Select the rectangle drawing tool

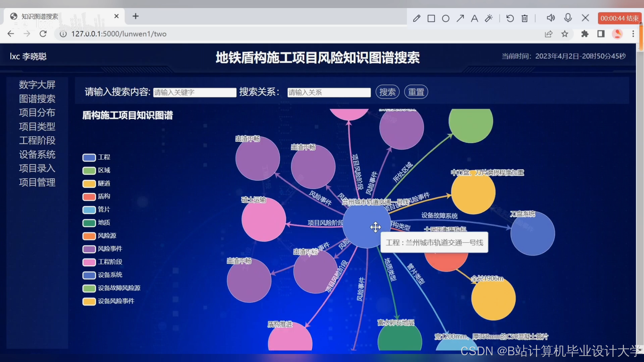tap(431, 18)
